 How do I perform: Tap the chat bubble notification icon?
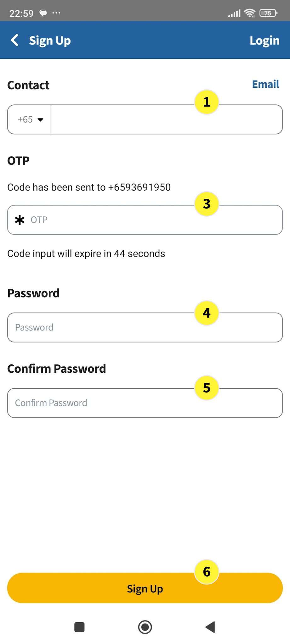[x=43, y=13]
